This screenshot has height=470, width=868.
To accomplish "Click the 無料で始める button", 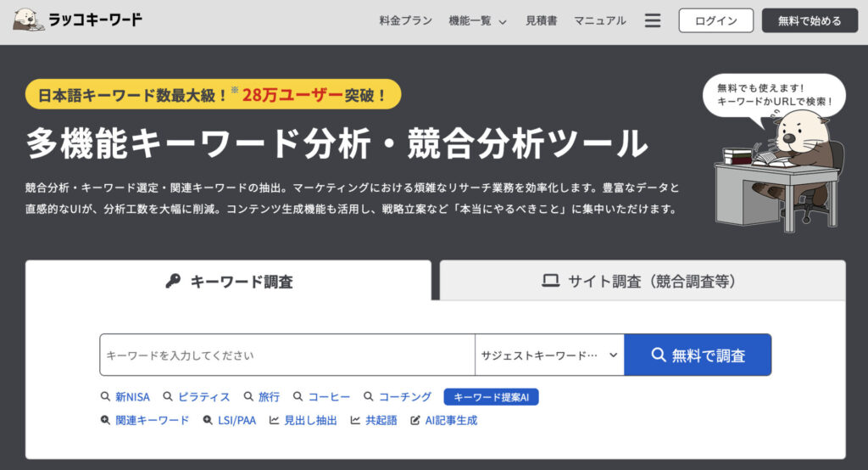I will tap(810, 20).
